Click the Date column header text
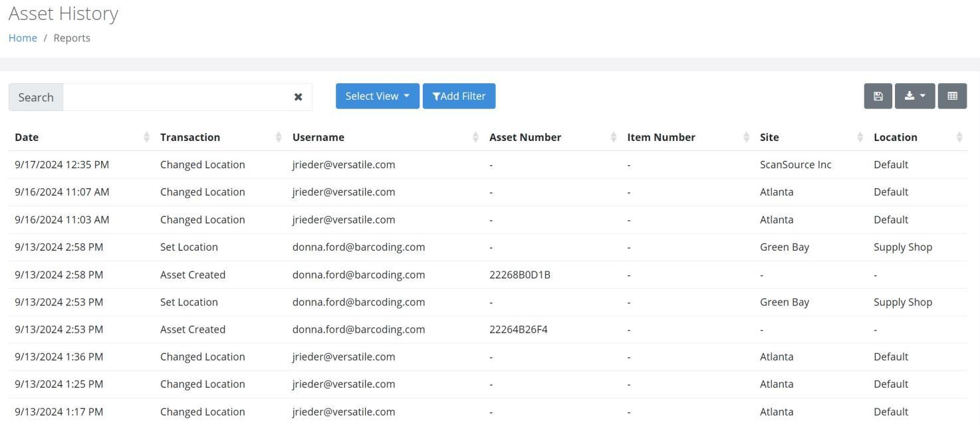980x425 pixels. click(27, 137)
